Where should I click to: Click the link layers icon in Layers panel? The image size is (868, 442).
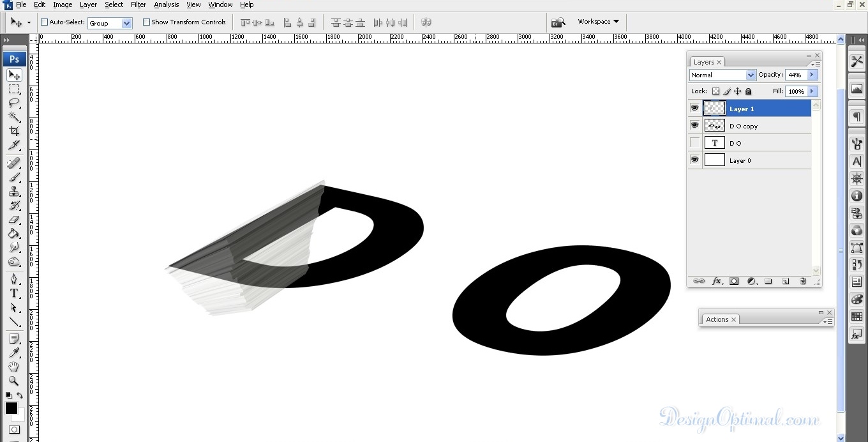[x=699, y=281]
